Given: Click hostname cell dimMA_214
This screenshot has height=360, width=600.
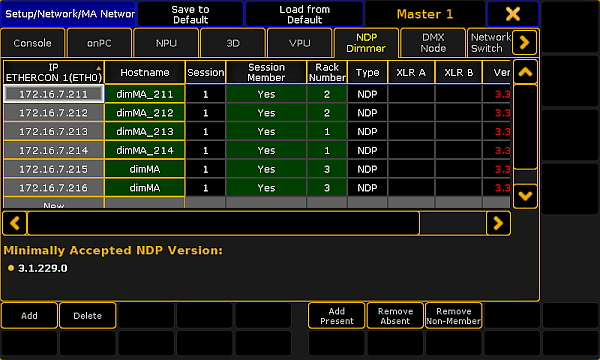Looking at the screenshot, I should coord(145,150).
